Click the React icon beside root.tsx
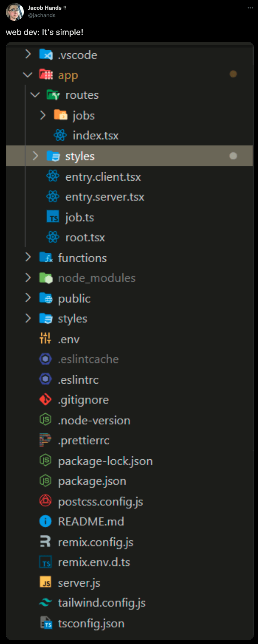This screenshot has width=258, height=644. tap(53, 237)
